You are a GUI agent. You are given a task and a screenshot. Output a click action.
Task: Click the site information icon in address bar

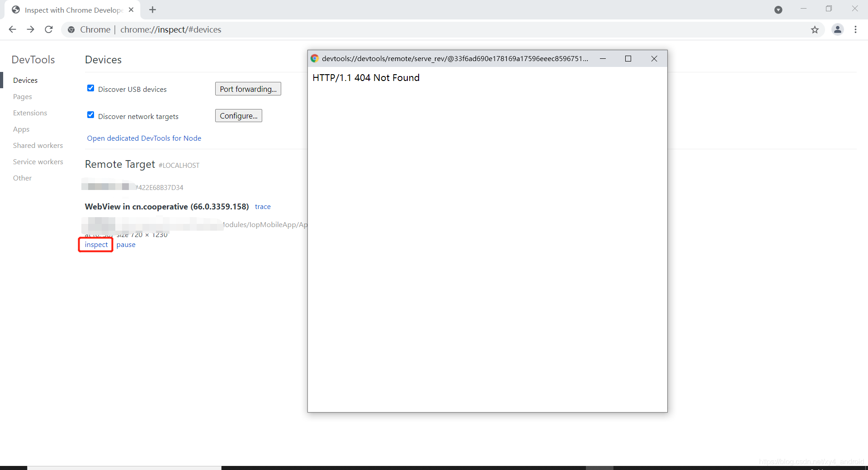[x=71, y=29]
